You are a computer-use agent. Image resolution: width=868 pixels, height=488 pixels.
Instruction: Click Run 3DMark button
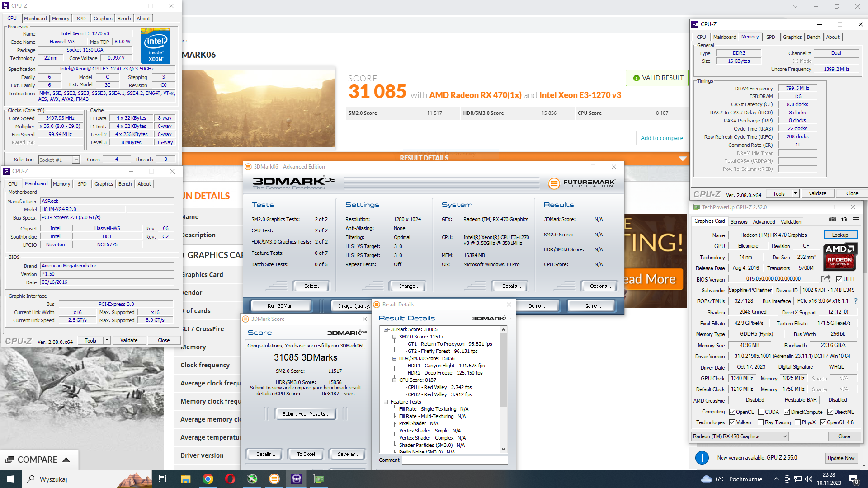pos(280,306)
